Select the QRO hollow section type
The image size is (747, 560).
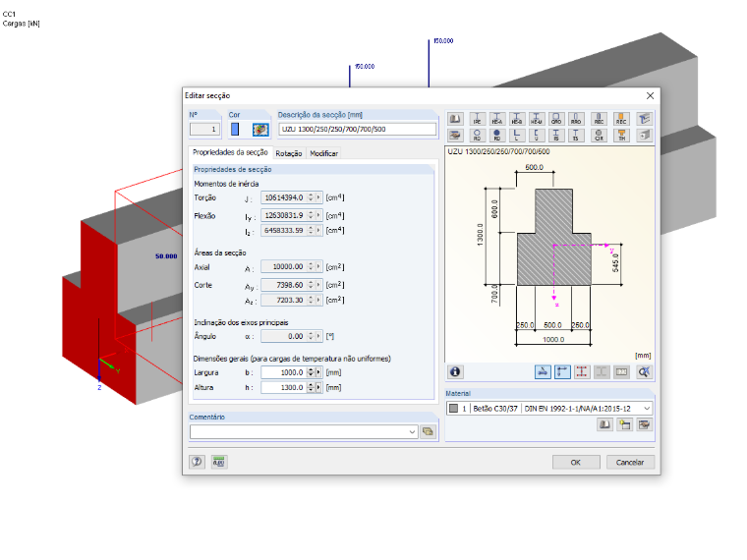click(556, 119)
